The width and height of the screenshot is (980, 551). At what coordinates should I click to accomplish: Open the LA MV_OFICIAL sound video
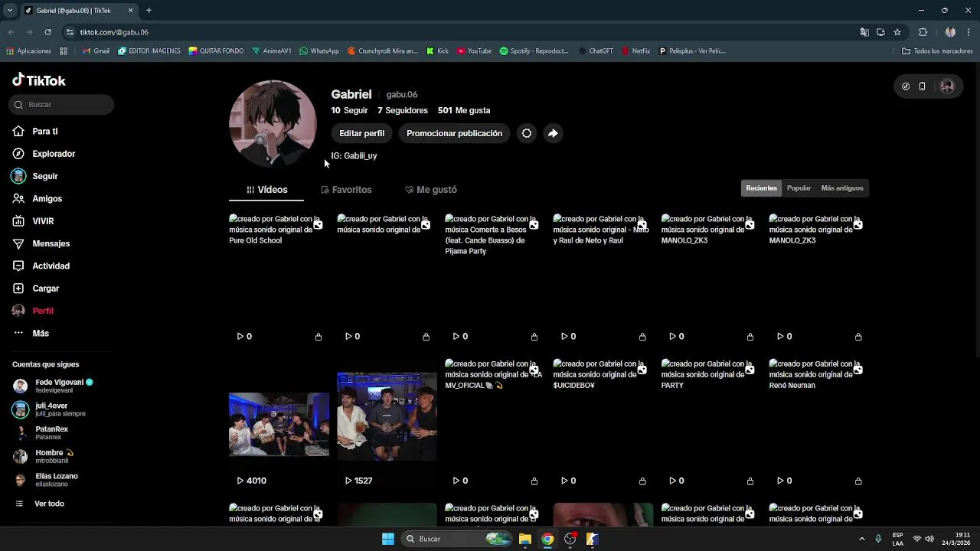(x=495, y=424)
